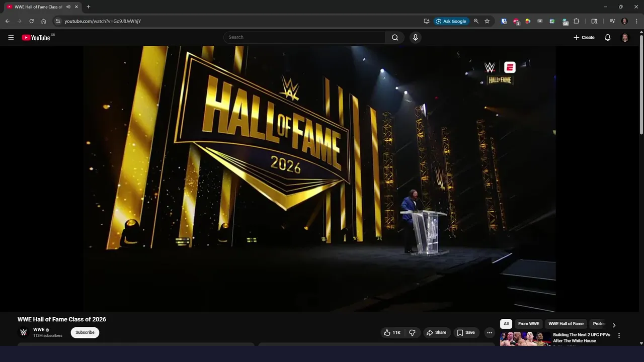644x362 pixels.
Task: Click the search magnifier button
Action: 395,37
